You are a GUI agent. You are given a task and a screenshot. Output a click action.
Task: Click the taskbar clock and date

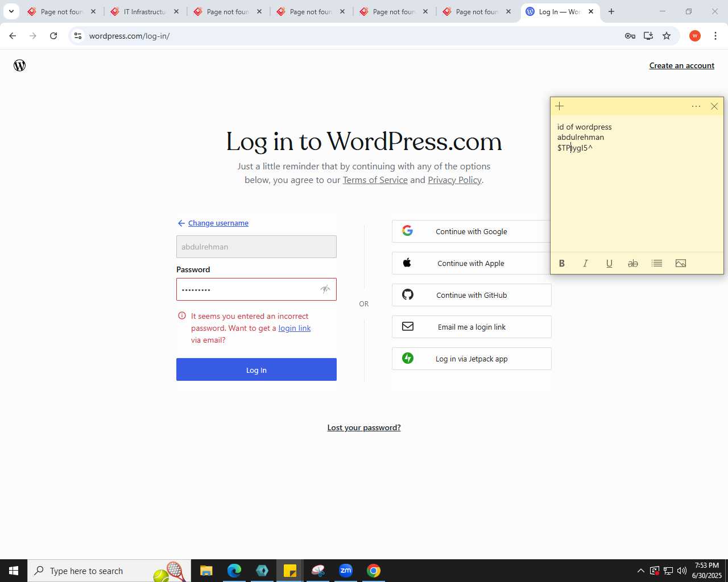tap(707, 571)
